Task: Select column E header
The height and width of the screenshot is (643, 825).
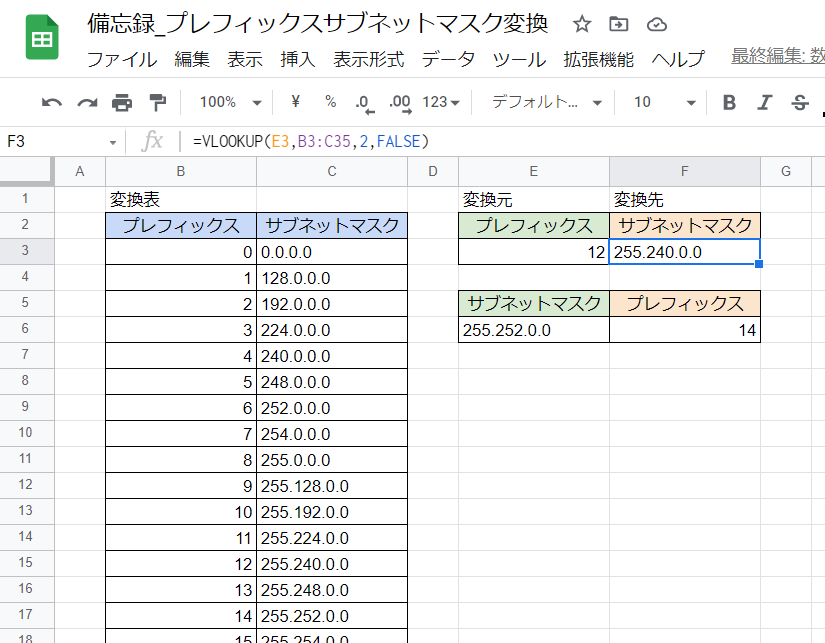Action: pyautogui.click(x=534, y=172)
